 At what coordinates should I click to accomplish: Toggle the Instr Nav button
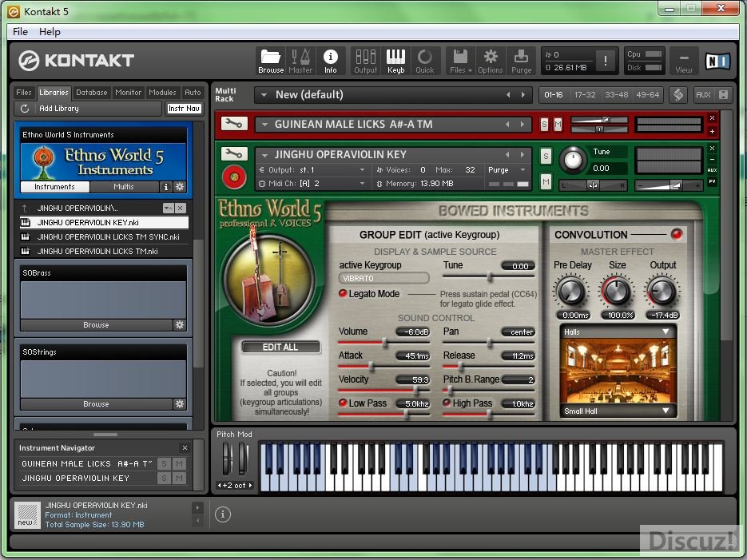(x=184, y=109)
